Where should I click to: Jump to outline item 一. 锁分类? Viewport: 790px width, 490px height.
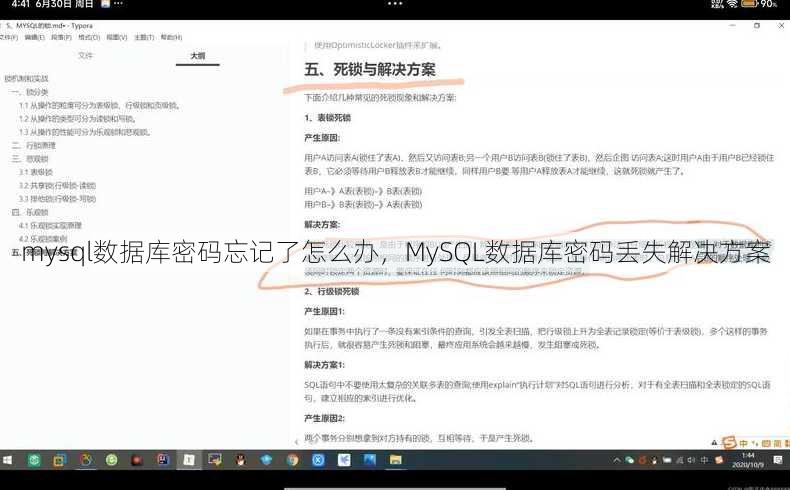30,92
